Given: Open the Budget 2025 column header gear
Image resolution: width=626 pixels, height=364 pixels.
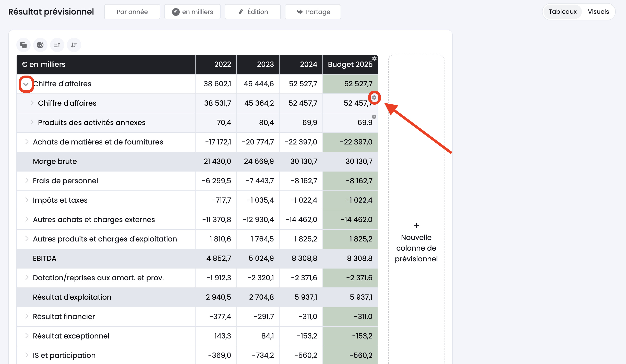Looking at the screenshot, I should (374, 58).
